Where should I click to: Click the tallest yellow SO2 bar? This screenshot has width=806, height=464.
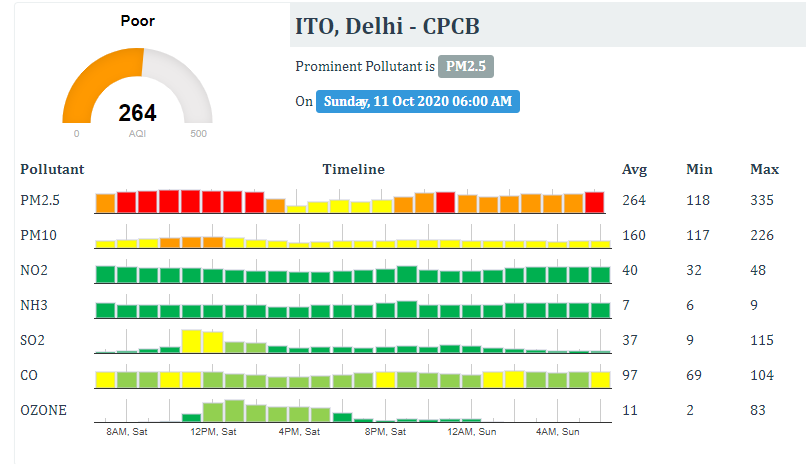(x=191, y=341)
